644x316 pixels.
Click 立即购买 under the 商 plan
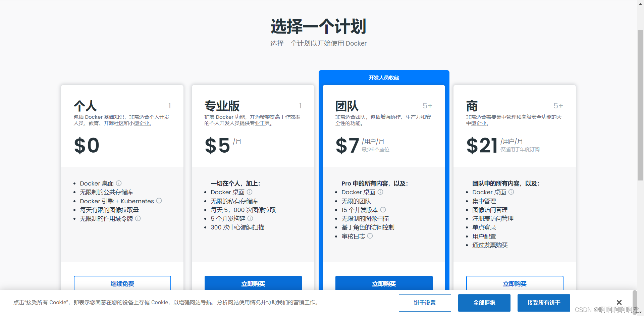[x=515, y=283]
